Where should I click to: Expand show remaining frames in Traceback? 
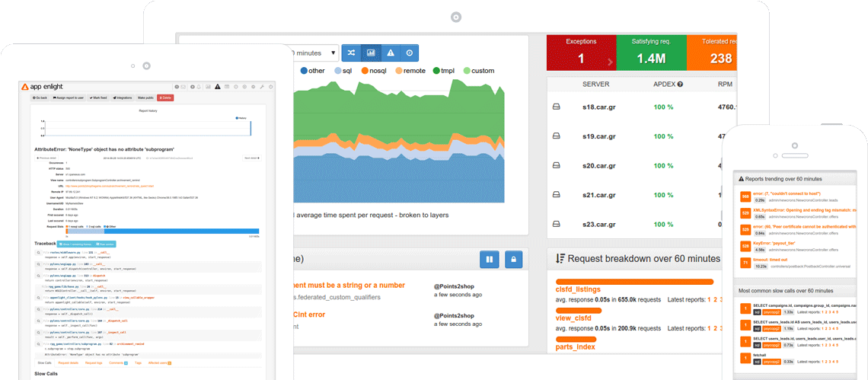click(75, 244)
